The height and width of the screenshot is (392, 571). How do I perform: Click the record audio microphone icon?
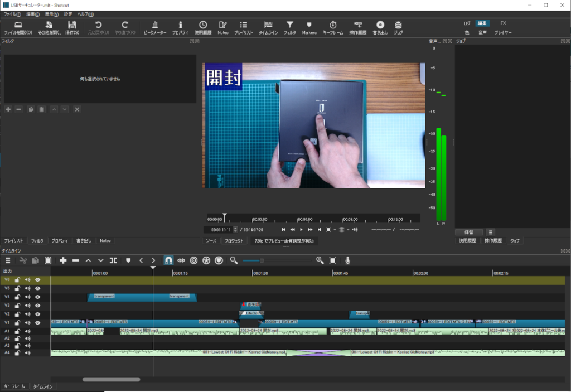347,260
